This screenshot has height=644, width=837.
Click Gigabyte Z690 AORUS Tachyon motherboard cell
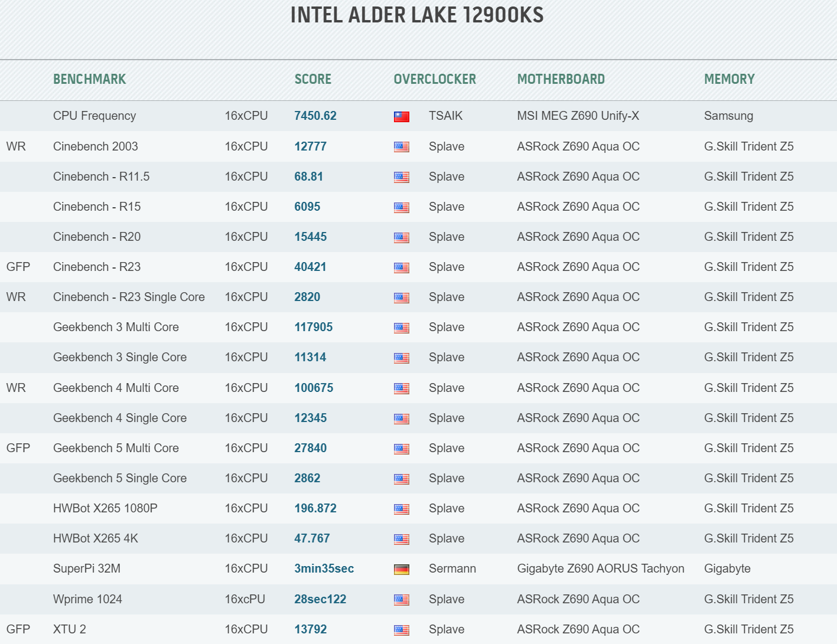coord(601,568)
